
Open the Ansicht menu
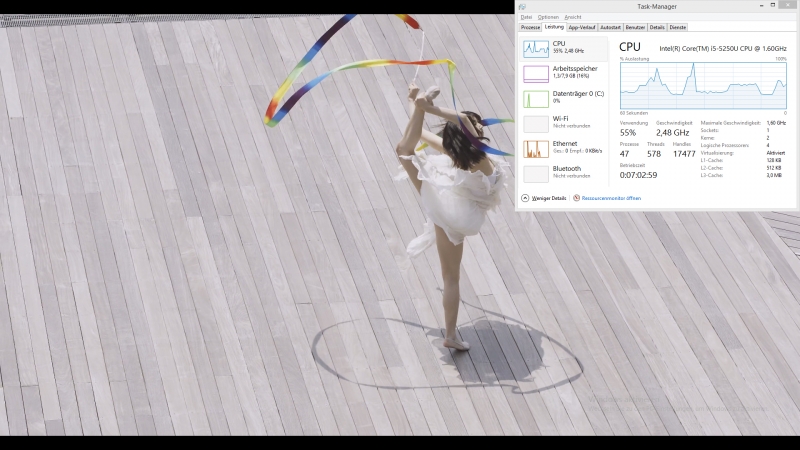(x=572, y=17)
